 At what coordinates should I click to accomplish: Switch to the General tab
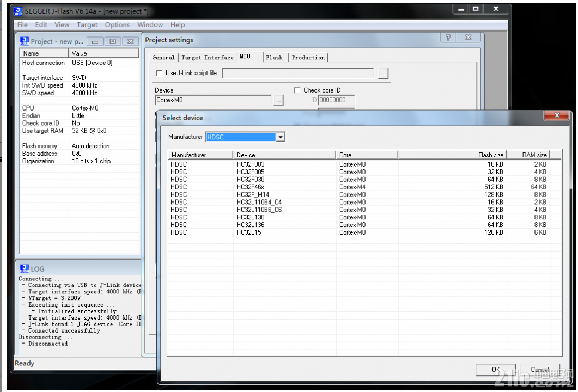pos(163,58)
